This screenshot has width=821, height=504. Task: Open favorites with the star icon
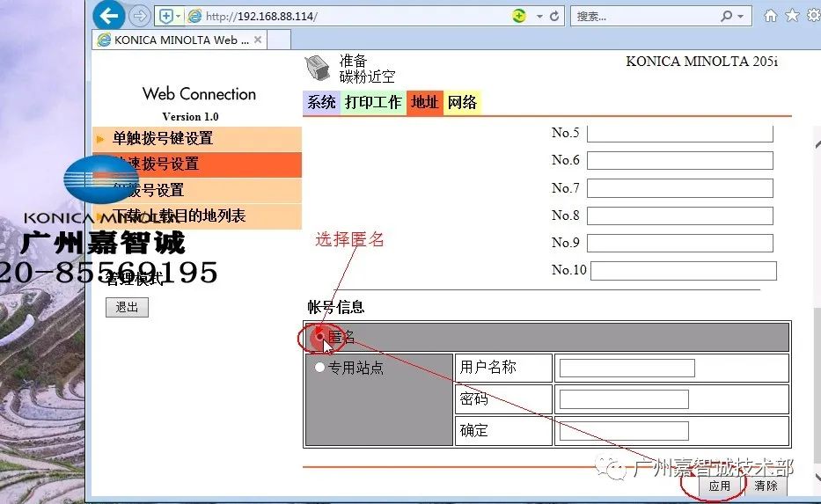(x=792, y=16)
